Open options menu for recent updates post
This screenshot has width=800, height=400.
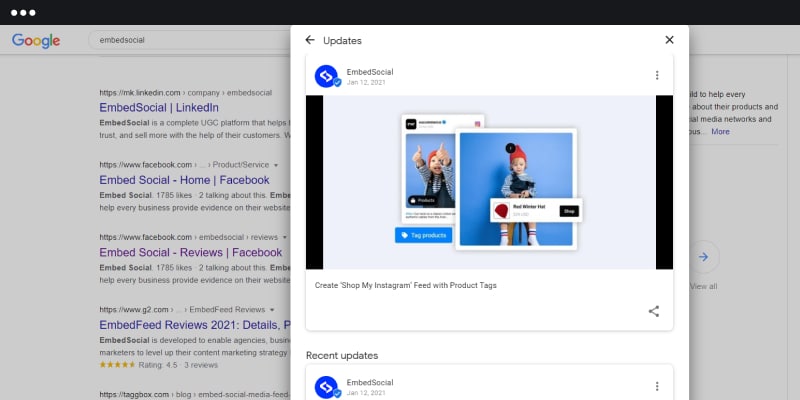pyautogui.click(x=657, y=386)
